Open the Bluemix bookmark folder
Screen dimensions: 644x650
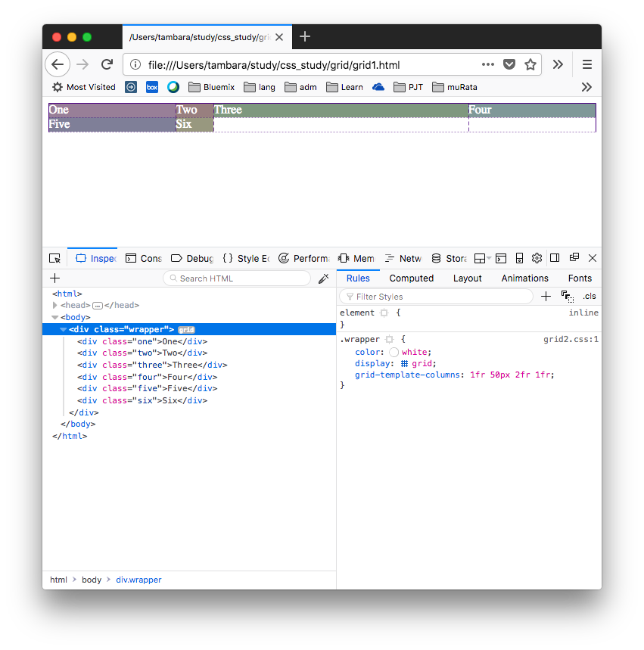pos(211,88)
